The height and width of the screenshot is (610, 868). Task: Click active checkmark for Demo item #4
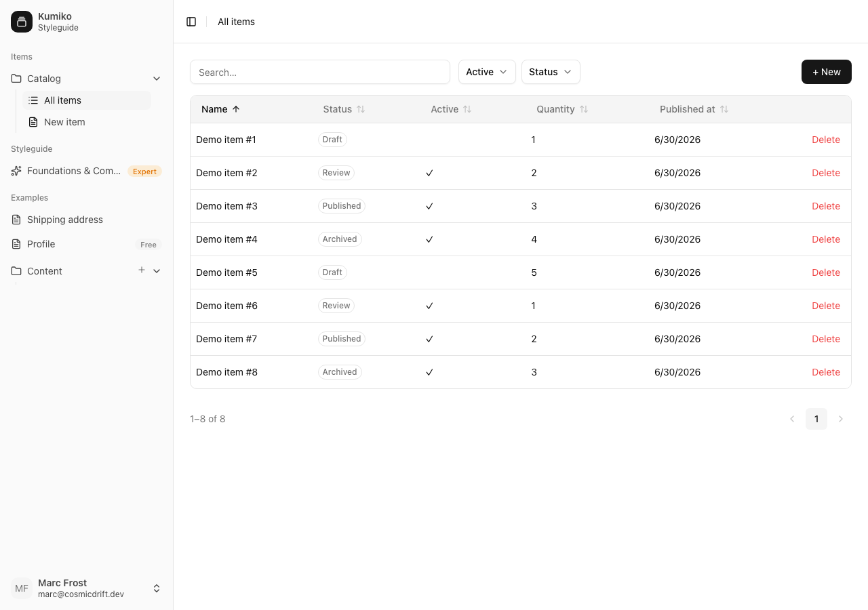pyautogui.click(x=429, y=239)
